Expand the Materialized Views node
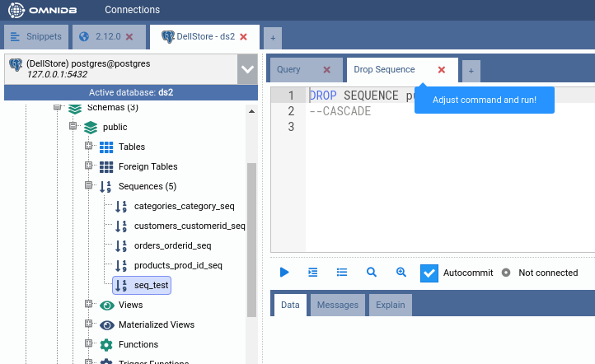The height and width of the screenshot is (364, 595). click(x=89, y=324)
